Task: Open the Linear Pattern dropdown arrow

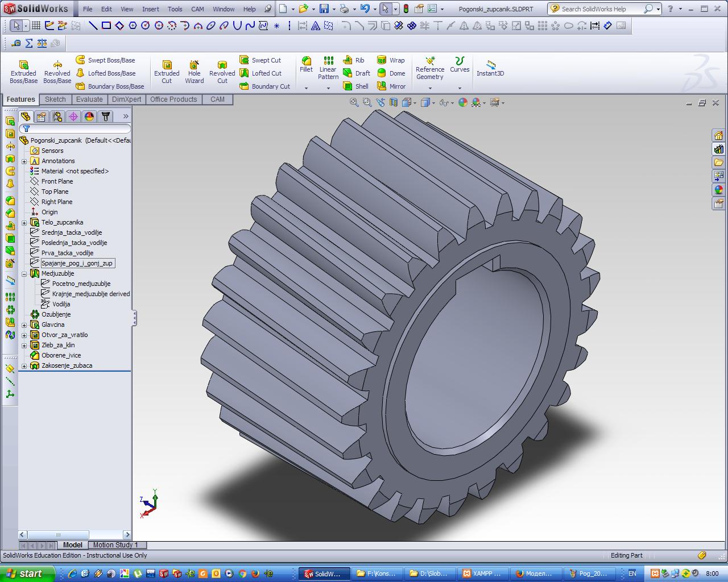Action: (328, 88)
